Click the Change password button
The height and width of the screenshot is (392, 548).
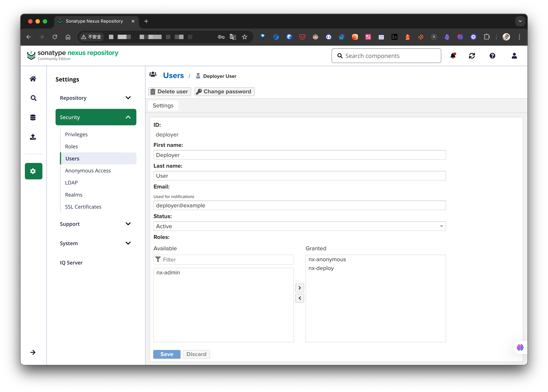(224, 92)
